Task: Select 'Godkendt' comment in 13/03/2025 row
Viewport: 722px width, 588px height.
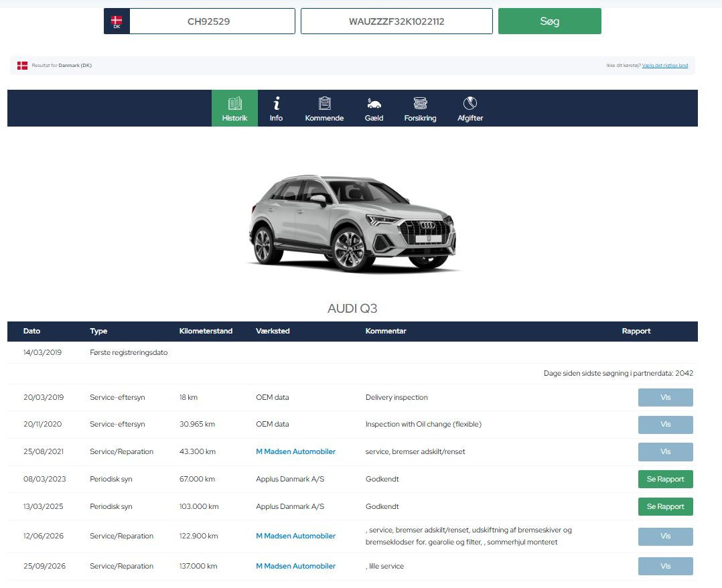Action: click(382, 506)
